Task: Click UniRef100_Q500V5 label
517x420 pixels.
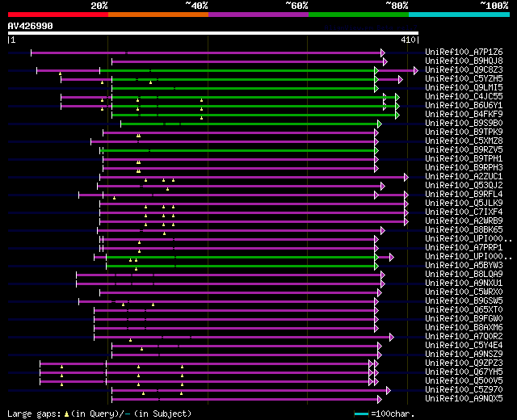Action: (464, 381)
